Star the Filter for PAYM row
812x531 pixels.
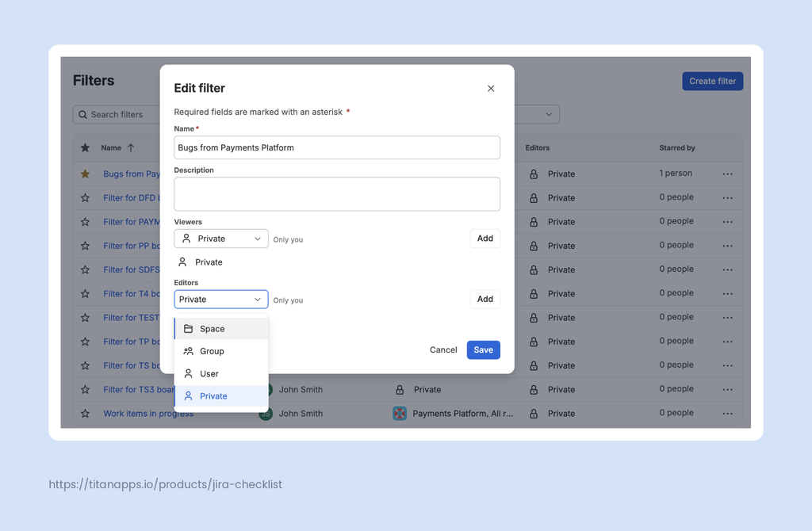(x=85, y=221)
